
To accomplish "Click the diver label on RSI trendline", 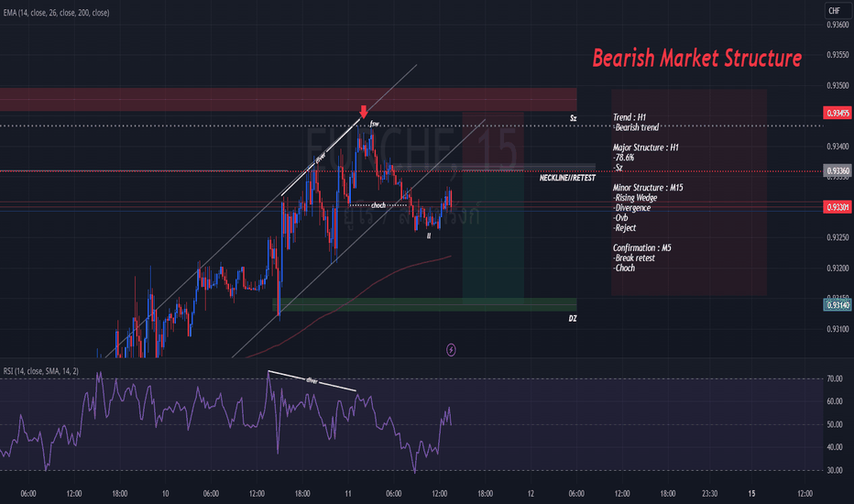I will click(x=312, y=380).
